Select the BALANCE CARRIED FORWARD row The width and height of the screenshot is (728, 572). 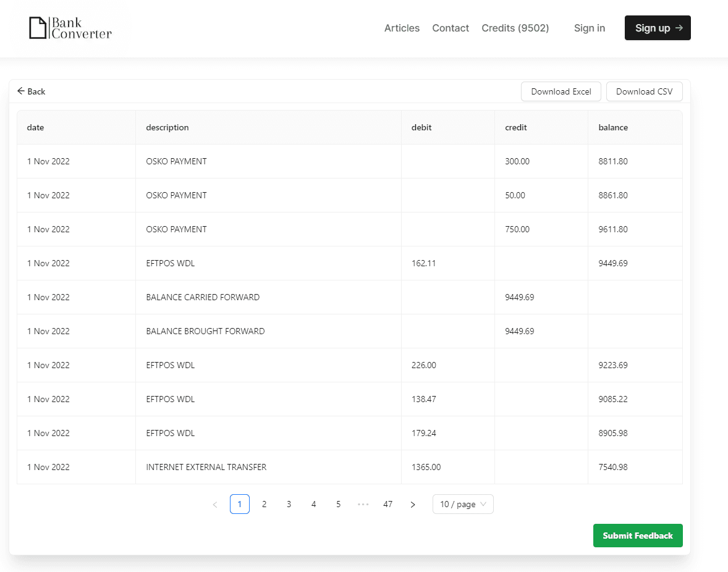click(203, 297)
